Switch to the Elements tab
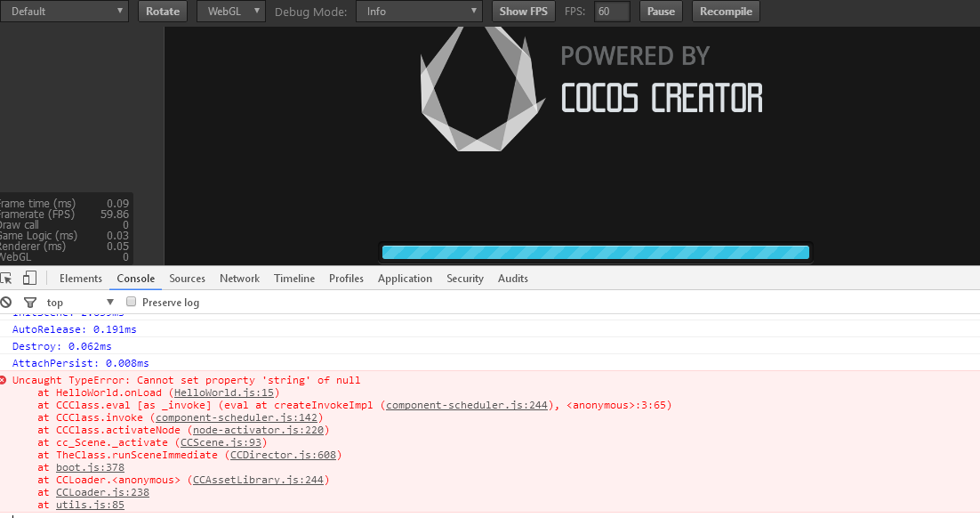The image size is (980, 518). tap(81, 279)
